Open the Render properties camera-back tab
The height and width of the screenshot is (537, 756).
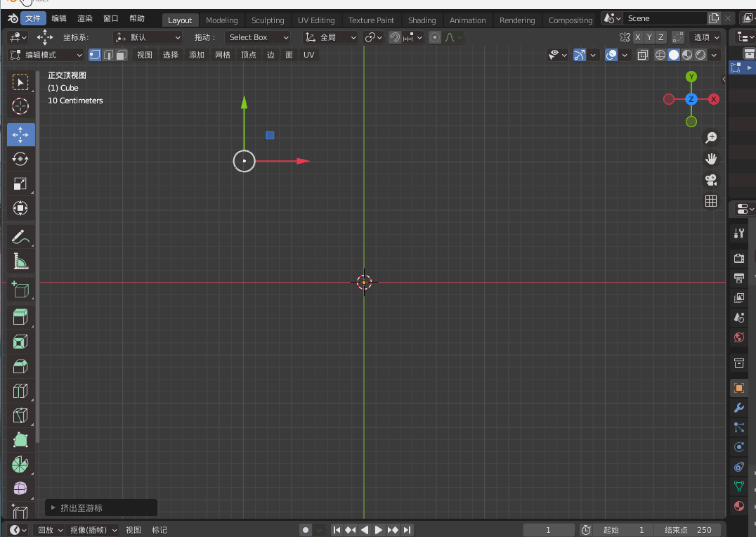pyautogui.click(x=739, y=258)
